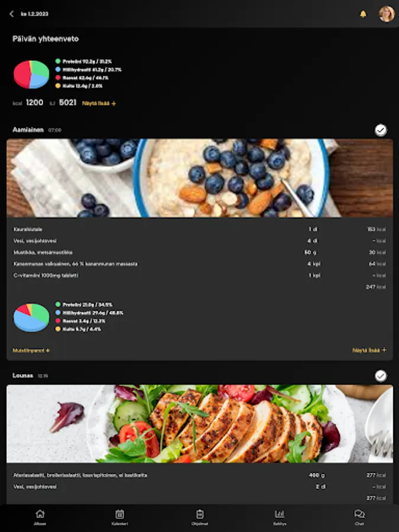The height and width of the screenshot is (532, 399).
Task: Select the daily summary pie chart
Action: click(x=31, y=74)
